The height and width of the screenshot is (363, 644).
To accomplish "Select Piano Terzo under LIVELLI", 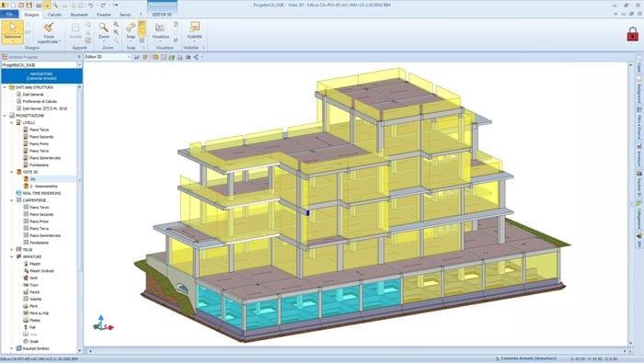I will 39,130.
